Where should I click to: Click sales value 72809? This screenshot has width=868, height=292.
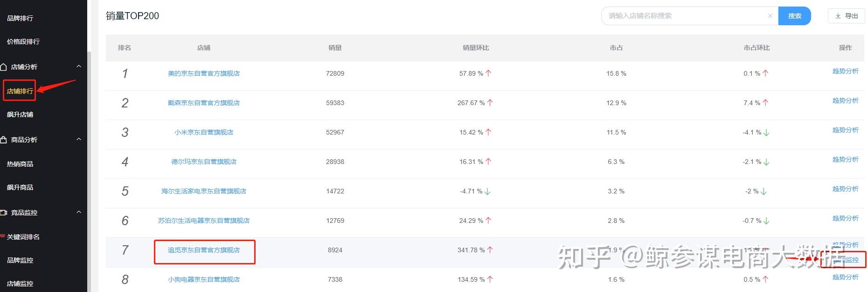pyautogui.click(x=335, y=73)
